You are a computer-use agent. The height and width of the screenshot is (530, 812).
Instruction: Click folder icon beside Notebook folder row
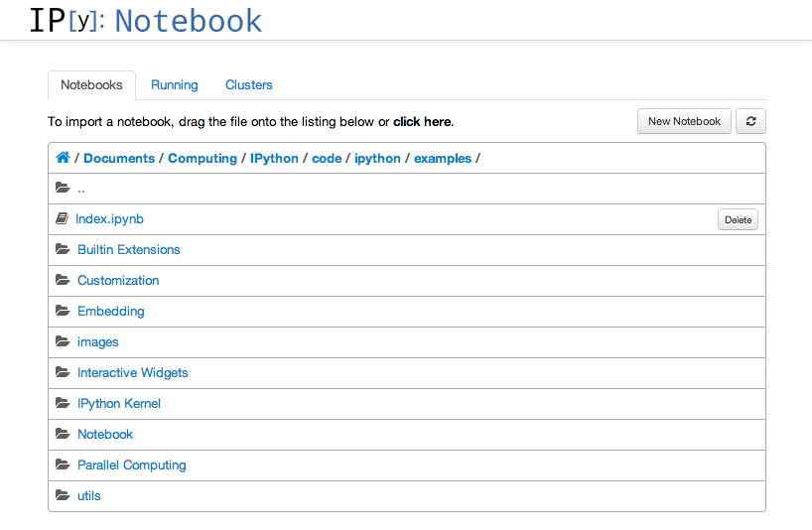coord(63,434)
